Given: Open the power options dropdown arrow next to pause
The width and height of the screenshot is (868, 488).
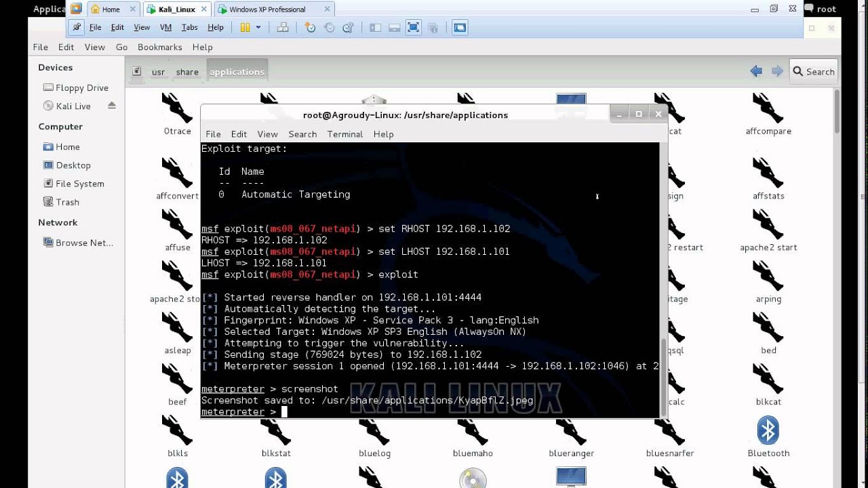Looking at the screenshot, I should click(x=258, y=27).
